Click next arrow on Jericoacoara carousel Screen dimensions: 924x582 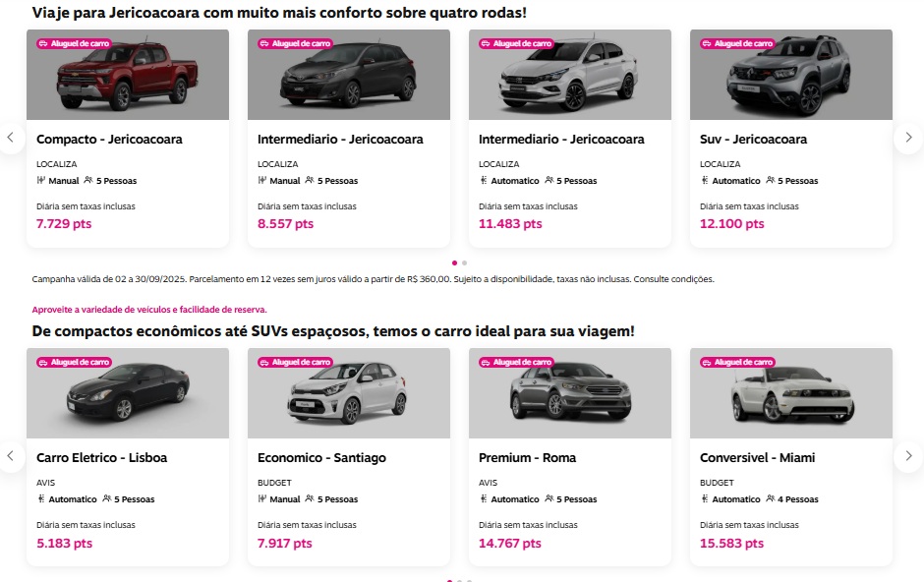point(909,138)
